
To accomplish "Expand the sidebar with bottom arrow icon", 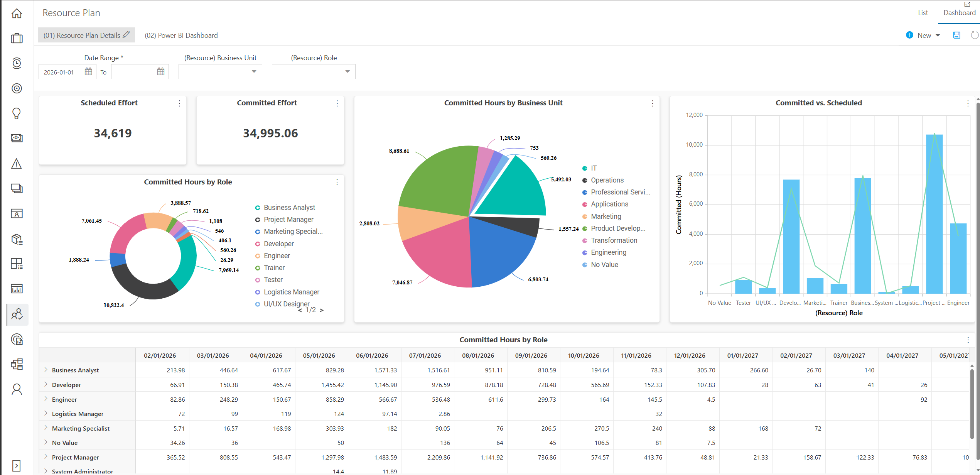I will [16, 465].
